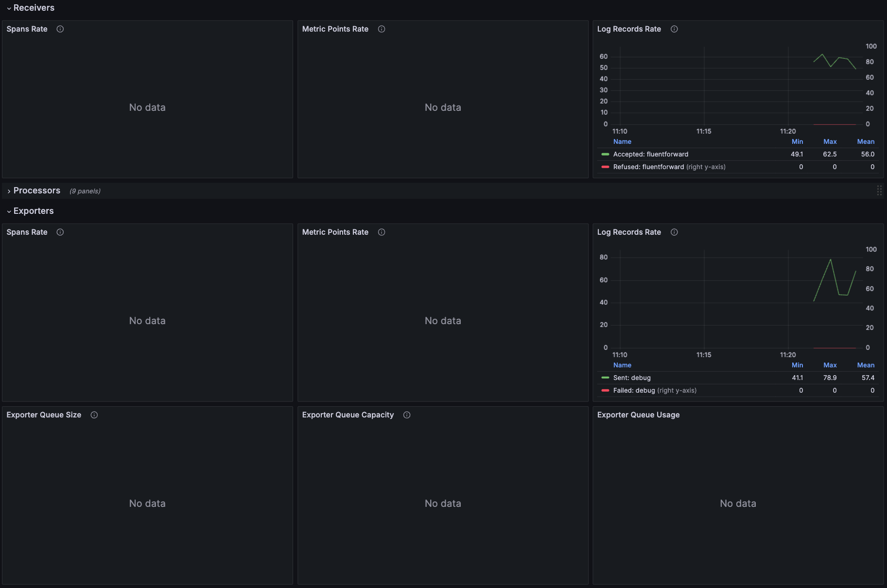Viewport: 887px width, 588px height.
Task: Sort receivers legend by Min column
Action: [797, 142]
